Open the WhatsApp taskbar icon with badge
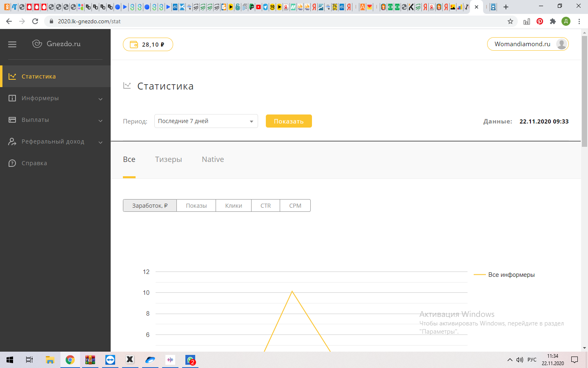 tap(190, 360)
